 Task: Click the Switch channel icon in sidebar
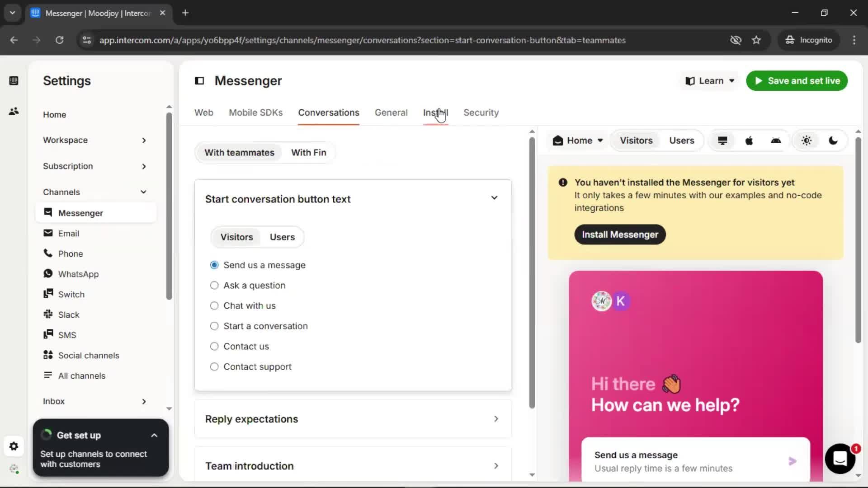pos(48,294)
